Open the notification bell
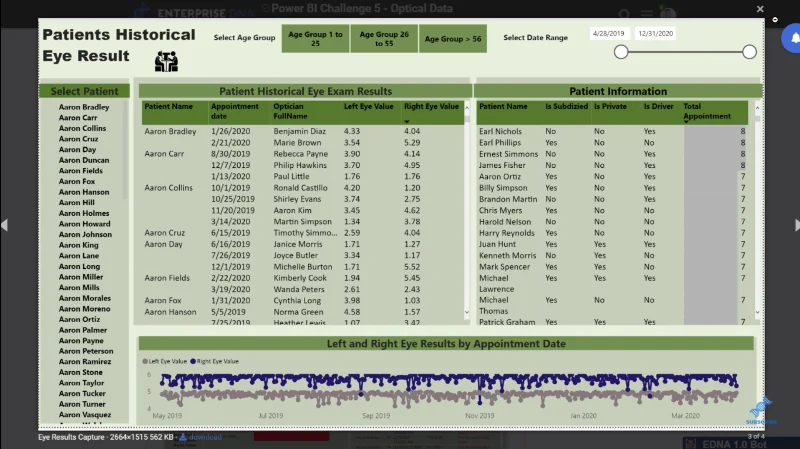The image size is (800, 449). (793, 38)
